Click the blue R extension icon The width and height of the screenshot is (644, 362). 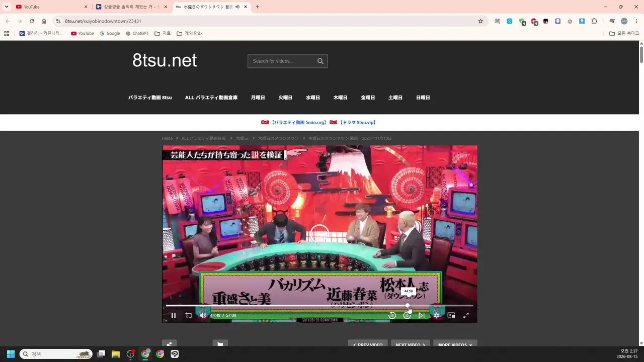509,21
